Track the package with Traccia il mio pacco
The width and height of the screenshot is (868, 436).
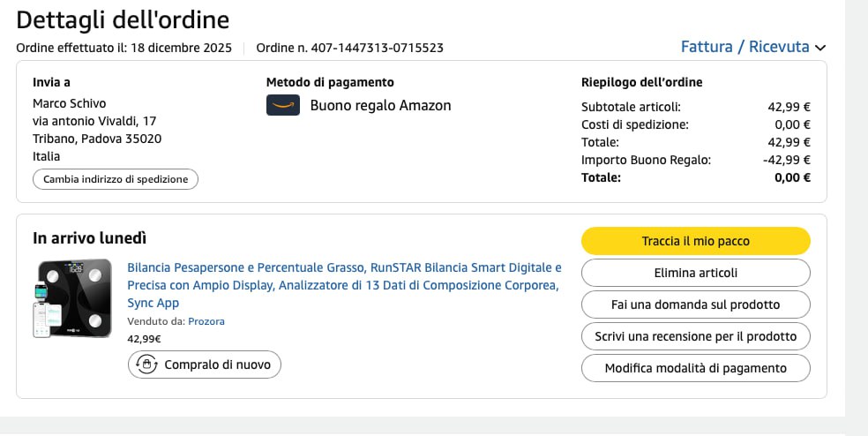click(695, 241)
